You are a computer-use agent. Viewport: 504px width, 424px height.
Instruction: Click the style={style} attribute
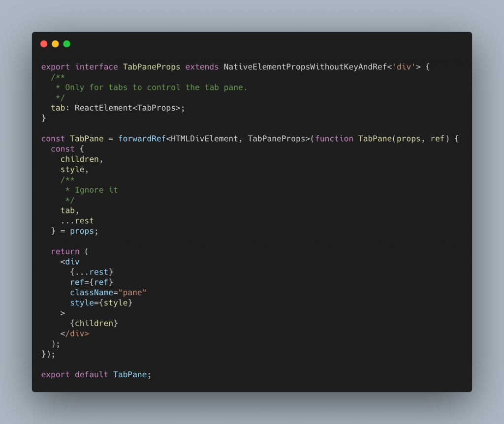[x=101, y=303]
